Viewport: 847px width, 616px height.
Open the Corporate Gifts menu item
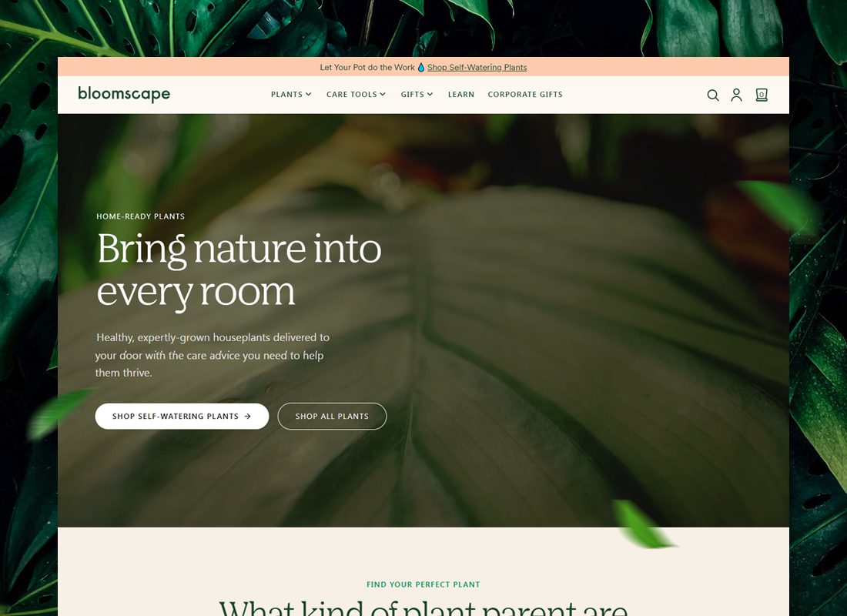pyautogui.click(x=525, y=94)
